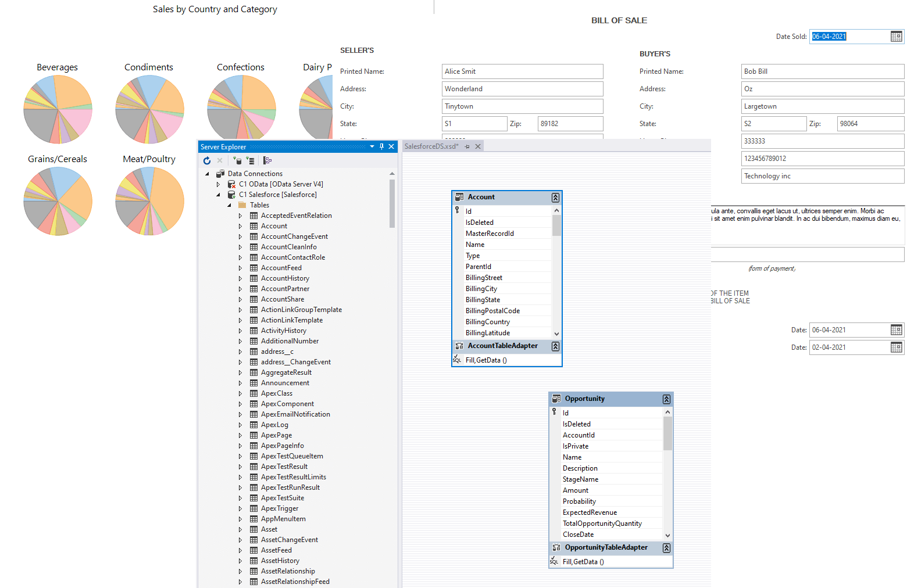The height and width of the screenshot is (588, 907).
Task: Open the Connect to Database icon
Action: [x=238, y=160]
